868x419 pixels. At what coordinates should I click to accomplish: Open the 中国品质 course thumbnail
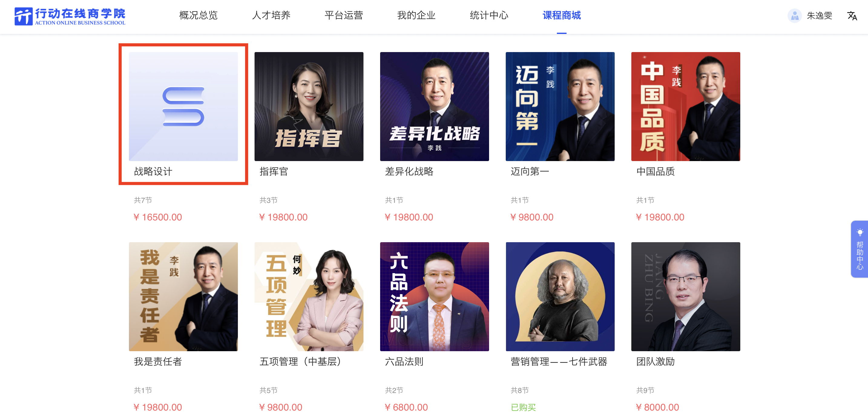pos(686,107)
